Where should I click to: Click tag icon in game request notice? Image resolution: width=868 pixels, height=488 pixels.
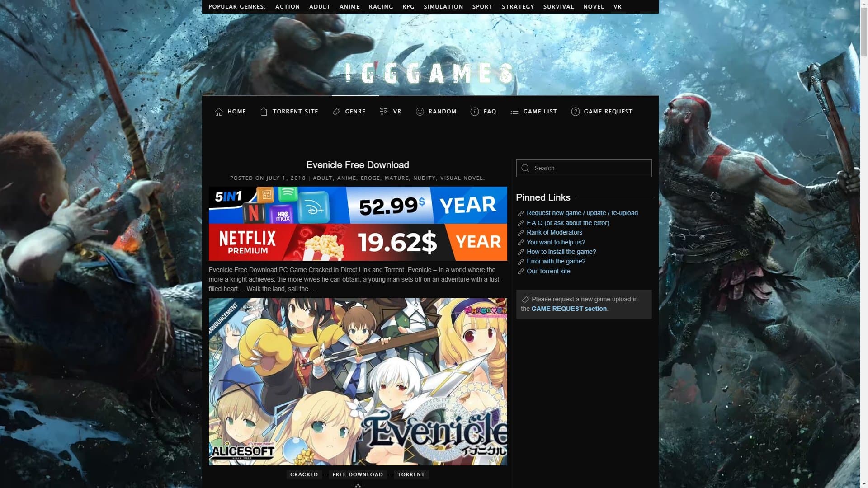[x=526, y=299]
